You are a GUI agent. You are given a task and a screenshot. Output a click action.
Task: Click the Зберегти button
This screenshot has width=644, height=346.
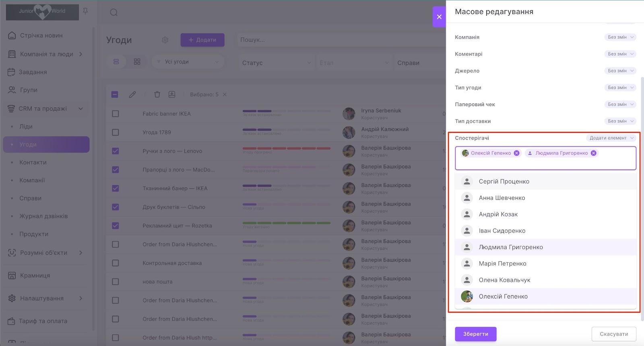click(x=475, y=334)
